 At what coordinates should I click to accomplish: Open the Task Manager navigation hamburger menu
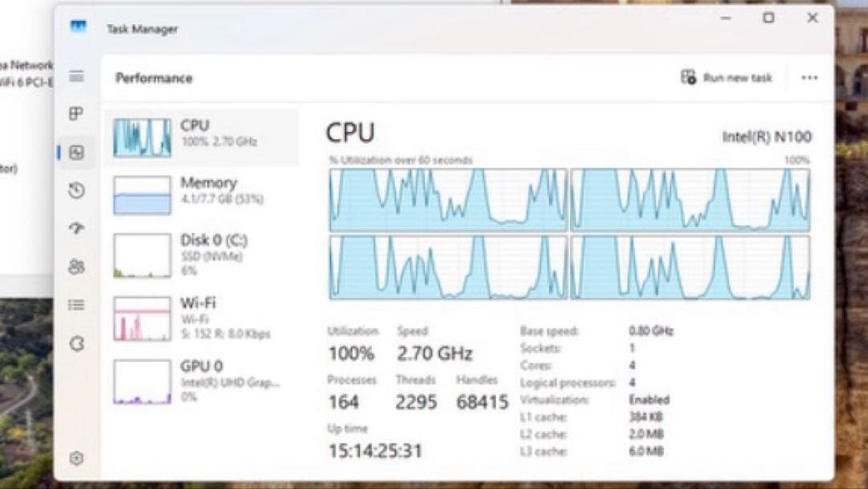pos(76,77)
